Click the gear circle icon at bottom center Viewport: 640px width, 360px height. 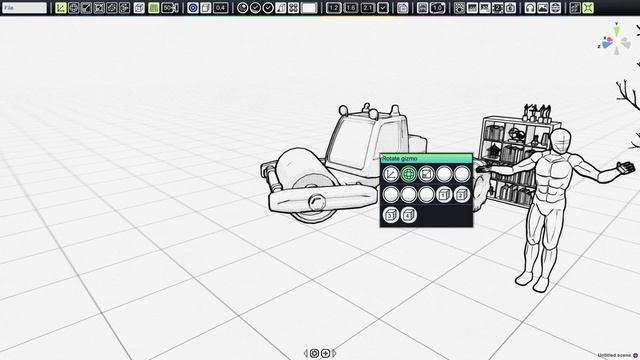point(314,353)
